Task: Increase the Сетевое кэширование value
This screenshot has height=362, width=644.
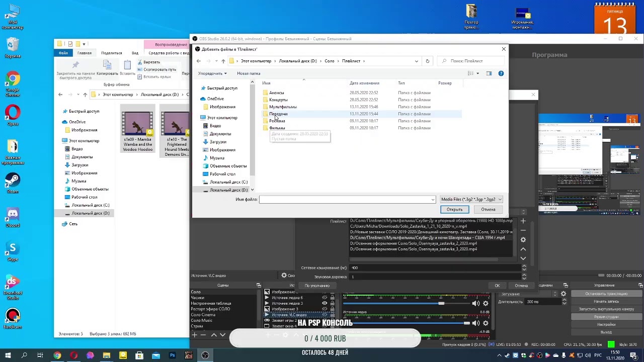Action: coord(524,266)
